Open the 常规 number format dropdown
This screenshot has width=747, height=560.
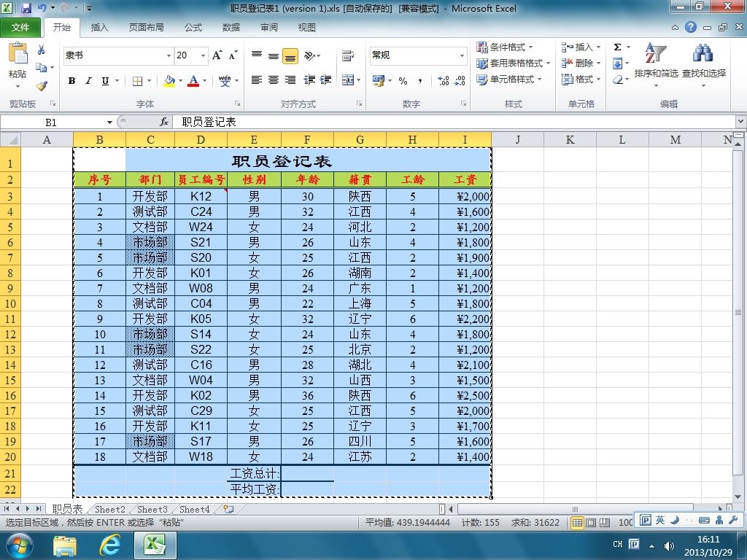click(462, 55)
